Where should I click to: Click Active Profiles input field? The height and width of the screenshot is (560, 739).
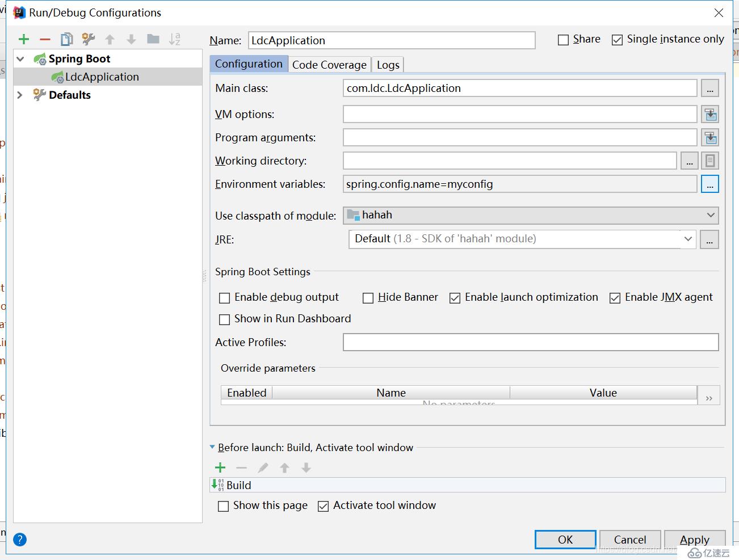point(531,342)
